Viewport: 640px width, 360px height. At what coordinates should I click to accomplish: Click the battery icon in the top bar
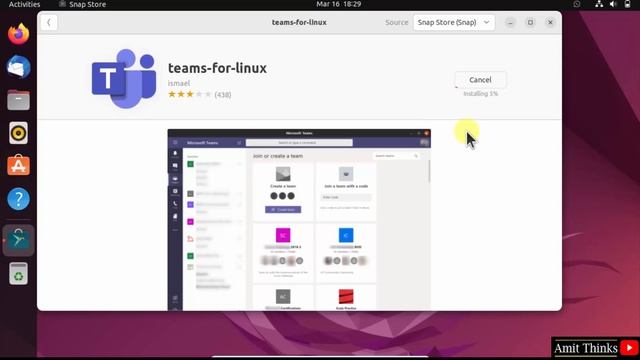click(x=627, y=4)
